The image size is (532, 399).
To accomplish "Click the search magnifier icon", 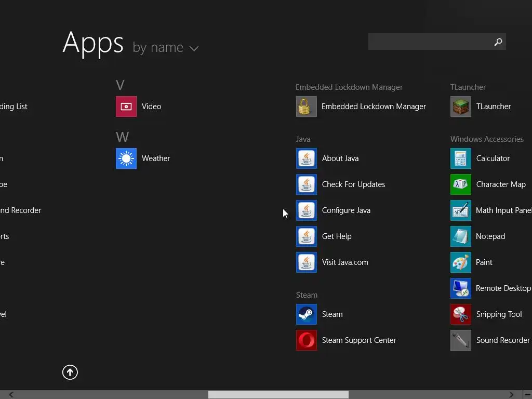I will (498, 42).
